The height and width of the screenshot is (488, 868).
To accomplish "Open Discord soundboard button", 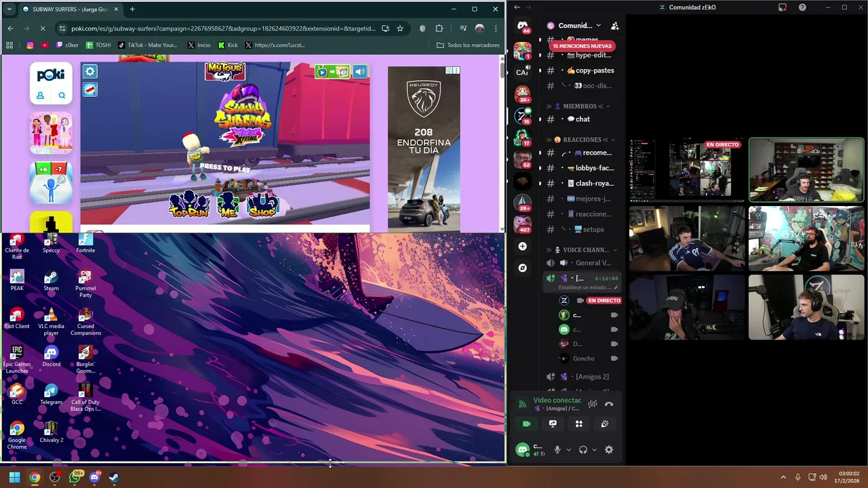I will click(605, 424).
